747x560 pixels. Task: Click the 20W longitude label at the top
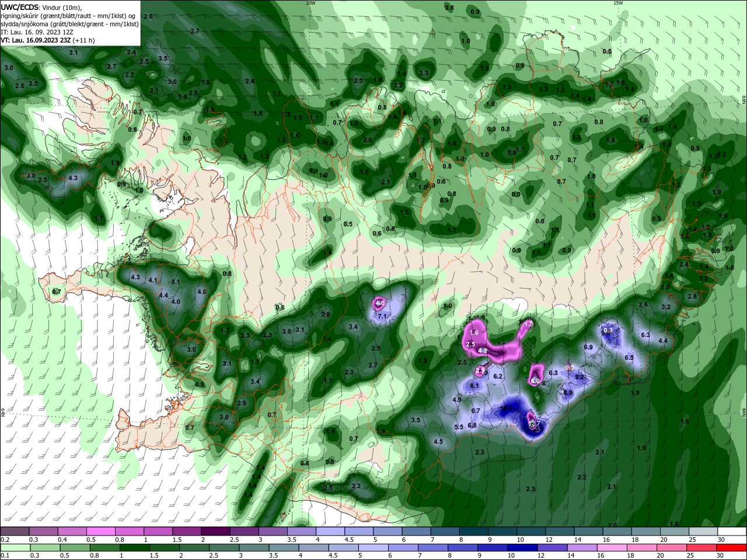(x=310, y=3)
